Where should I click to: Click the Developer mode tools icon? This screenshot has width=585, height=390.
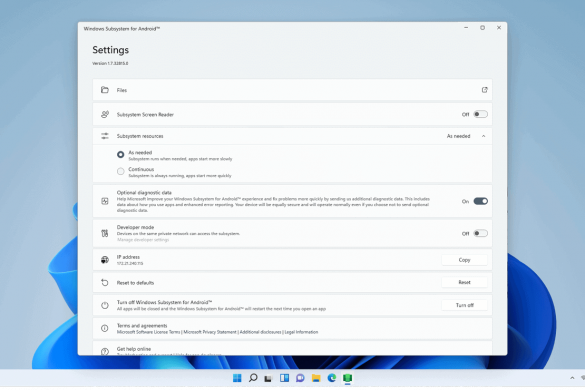105,233
